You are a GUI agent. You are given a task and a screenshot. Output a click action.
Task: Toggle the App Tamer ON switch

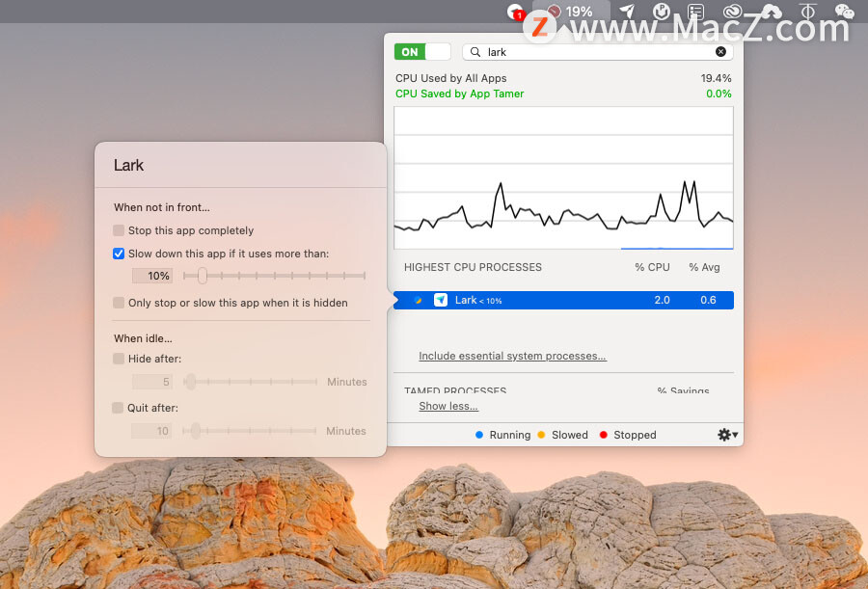[x=422, y=52]
